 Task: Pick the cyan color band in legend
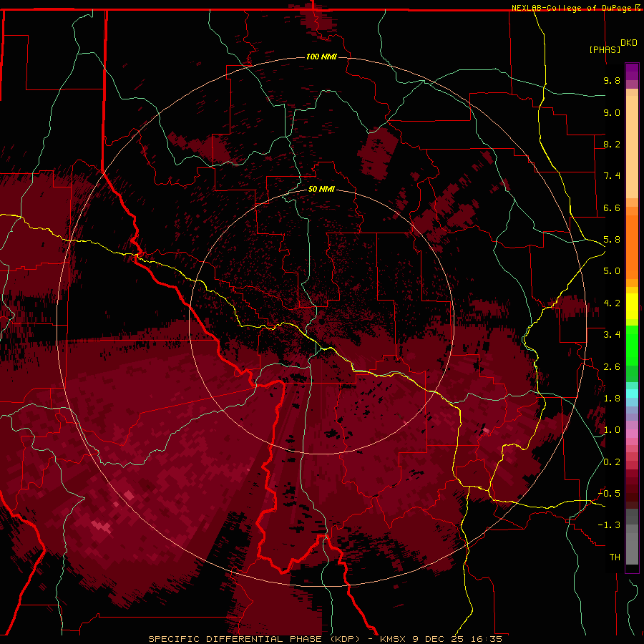(632, 394)
